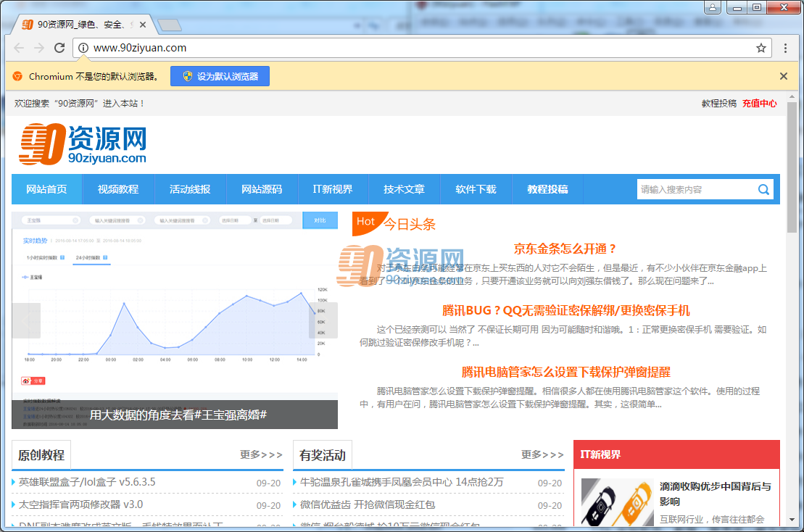
Task: Open 活动线报 nav item
Action: click(190, 189)
